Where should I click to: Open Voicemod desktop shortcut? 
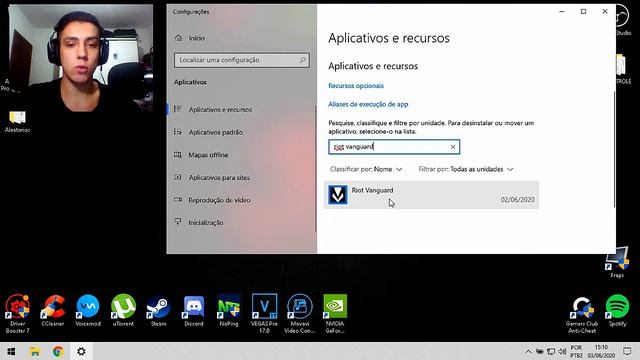click(88, 310)
